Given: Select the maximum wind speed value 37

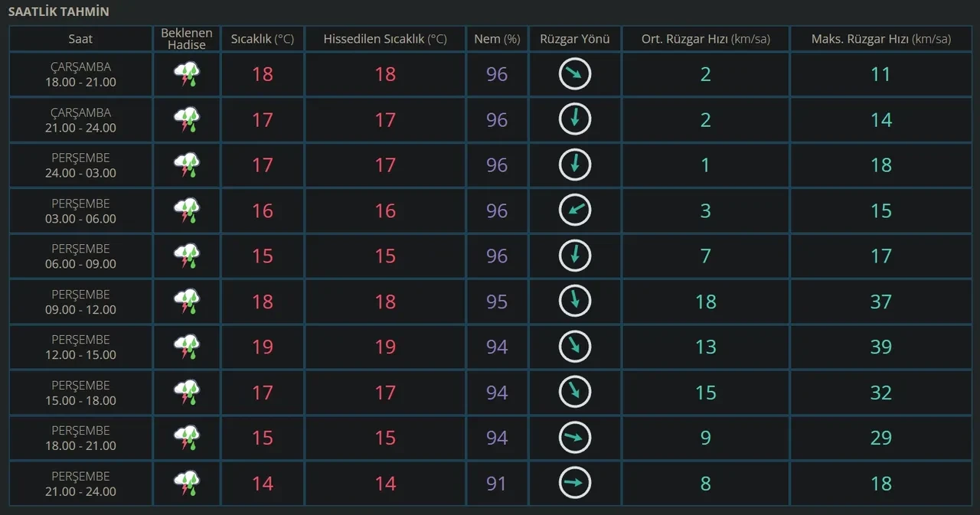Looking at the screenshot, I should (881, 302).
